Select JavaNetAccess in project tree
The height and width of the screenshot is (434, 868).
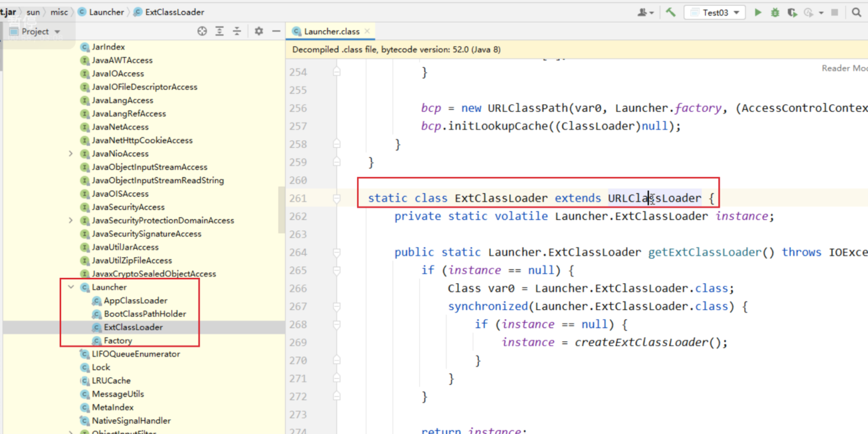120,127
